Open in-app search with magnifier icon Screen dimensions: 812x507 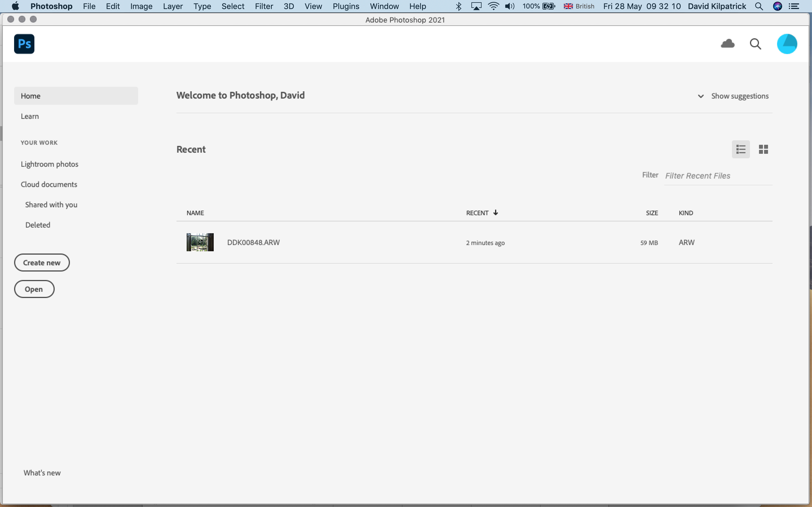[x=755, y=44]
